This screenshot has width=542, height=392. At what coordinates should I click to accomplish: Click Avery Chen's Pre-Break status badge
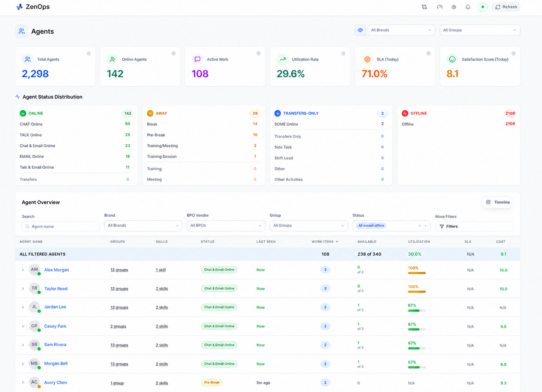(212, 382)
